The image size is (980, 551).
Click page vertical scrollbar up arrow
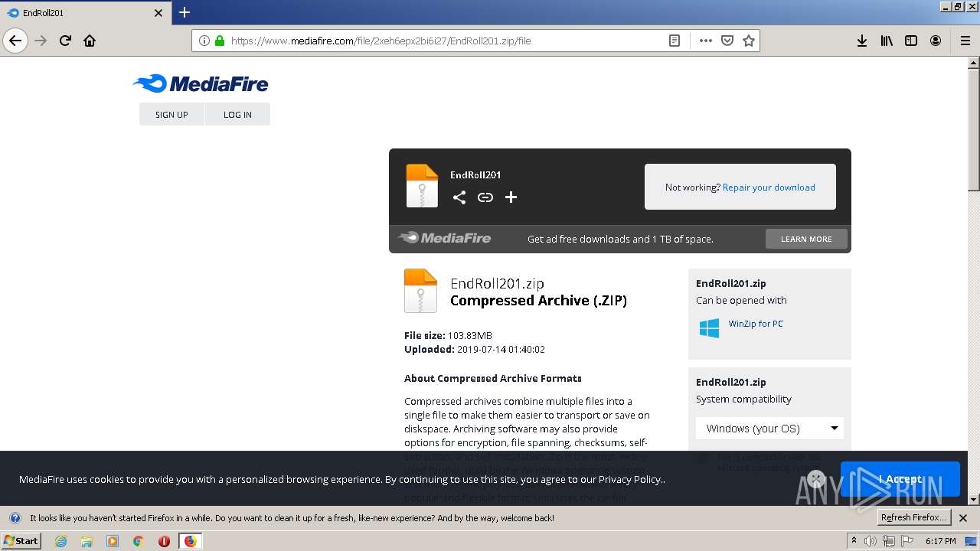(x=974, y=63)
